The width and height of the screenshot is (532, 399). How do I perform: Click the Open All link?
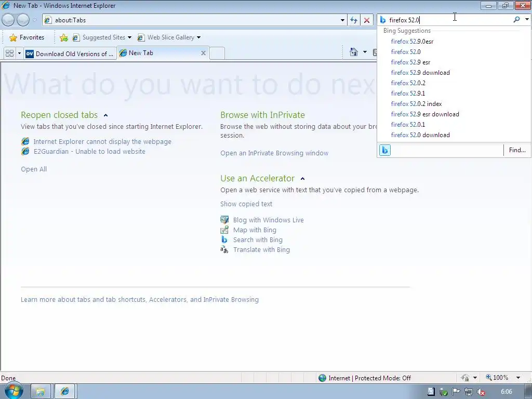(34, 169)
